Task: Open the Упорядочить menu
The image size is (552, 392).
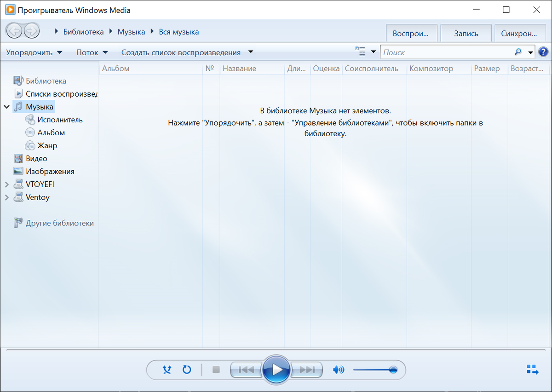Action: tap(34, 52)
